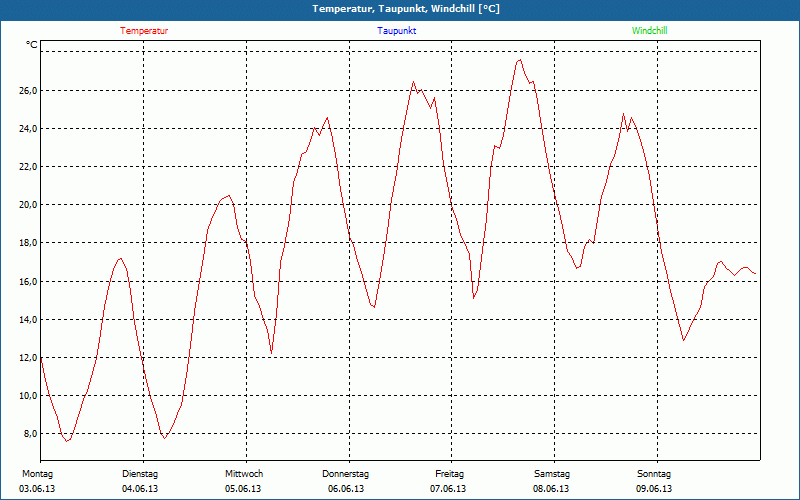Click the 14,0 y-axis value

point(28,320)
